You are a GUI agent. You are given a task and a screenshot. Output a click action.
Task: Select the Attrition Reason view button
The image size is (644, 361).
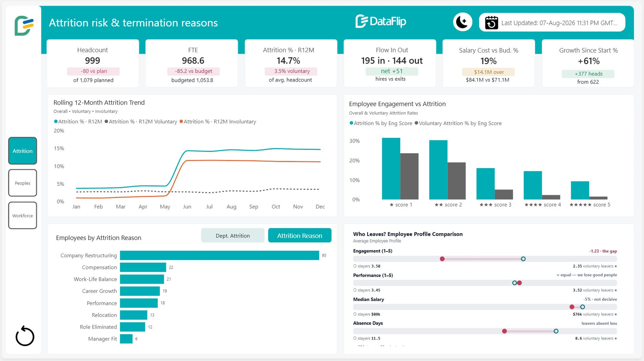click(x=299, y=235)
